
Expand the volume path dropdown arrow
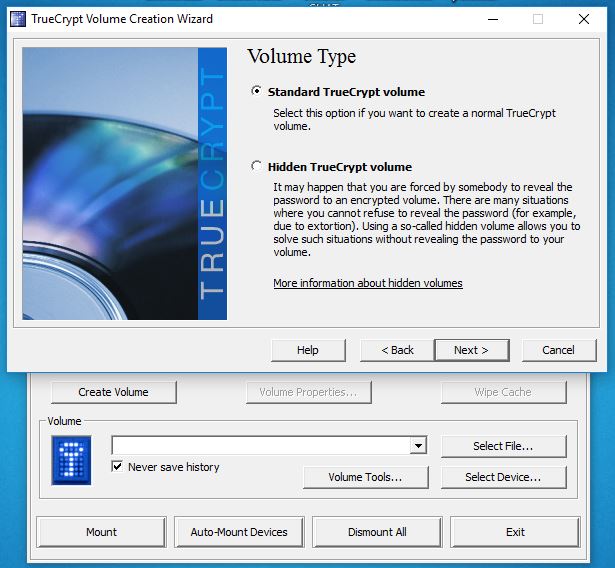(x=418, y=446)
